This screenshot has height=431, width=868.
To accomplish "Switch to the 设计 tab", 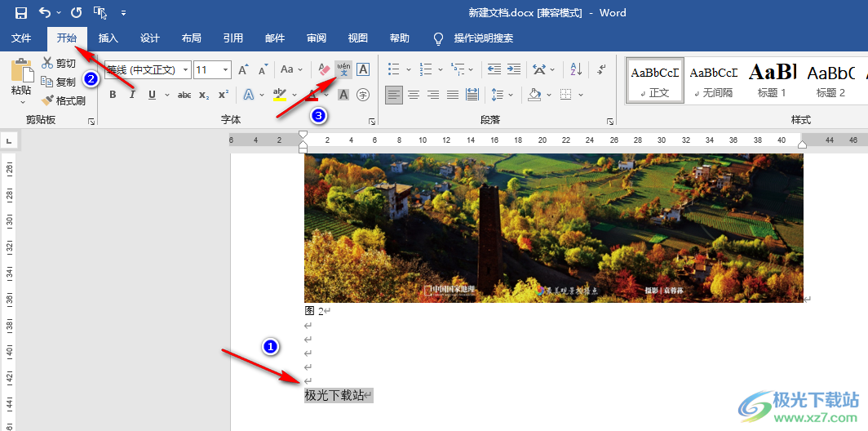I will 150,38.
